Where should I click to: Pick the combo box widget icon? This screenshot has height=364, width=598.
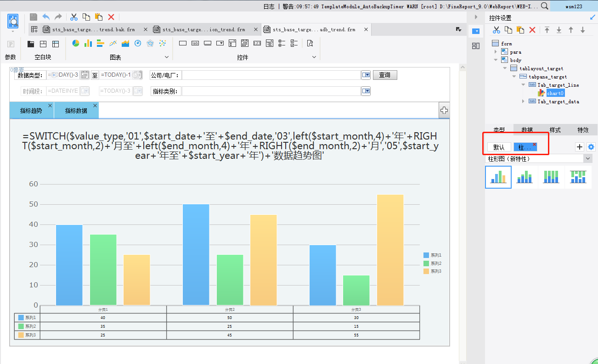point(220,44)
